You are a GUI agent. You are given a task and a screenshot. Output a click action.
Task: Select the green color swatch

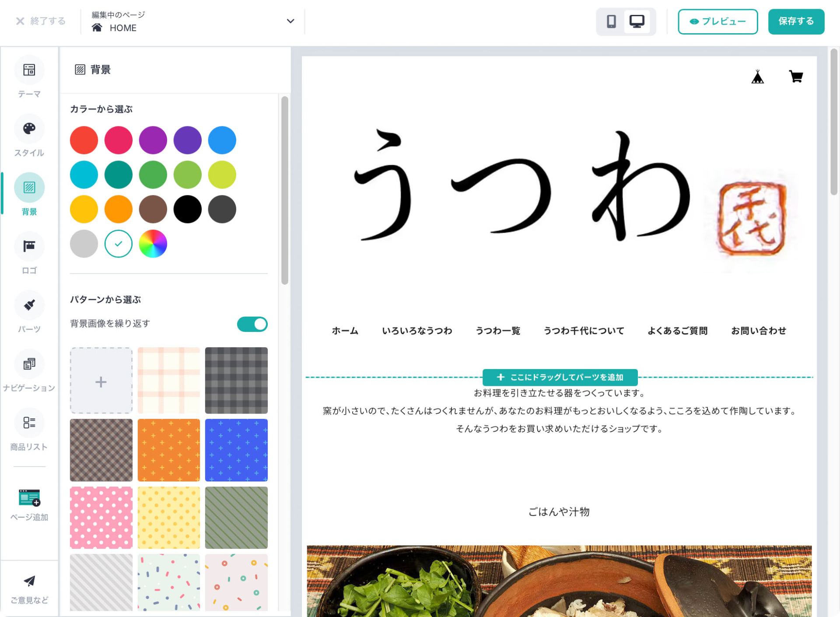click(153, 175)
